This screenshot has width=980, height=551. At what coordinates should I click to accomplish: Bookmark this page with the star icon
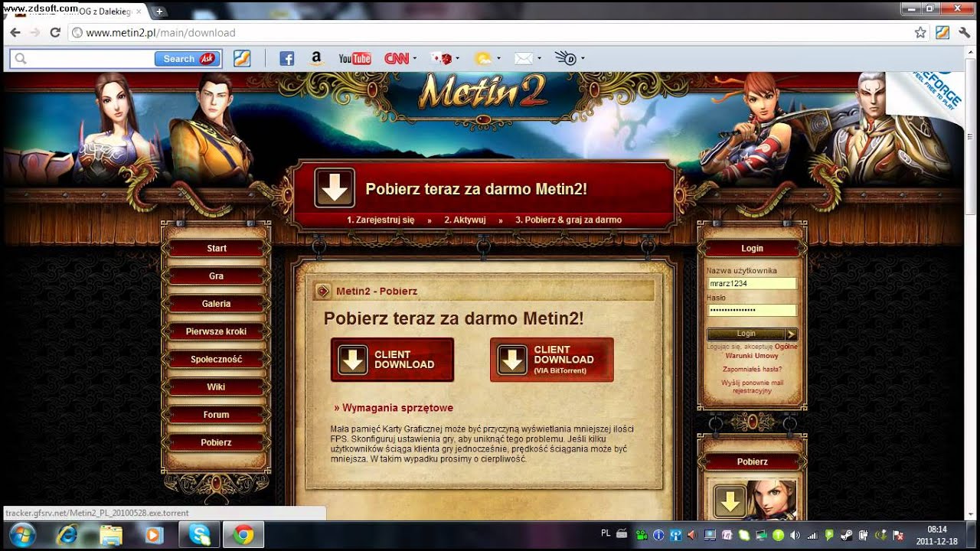920,33
